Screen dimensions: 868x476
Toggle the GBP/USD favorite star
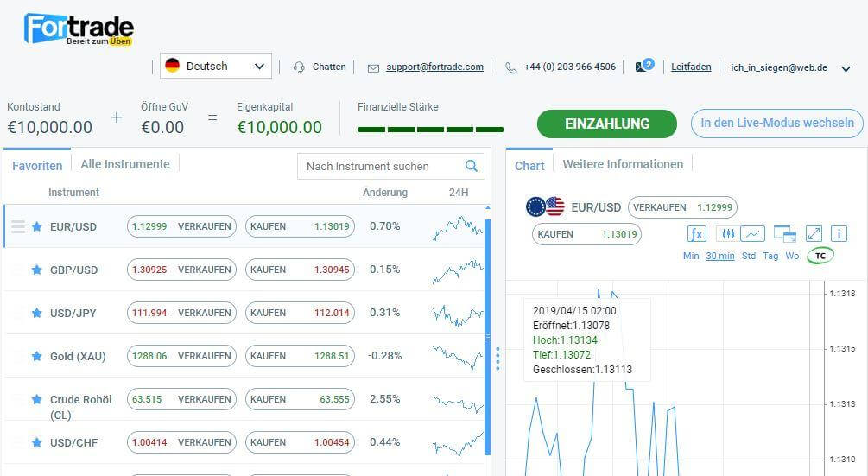[x=36, y=270]
